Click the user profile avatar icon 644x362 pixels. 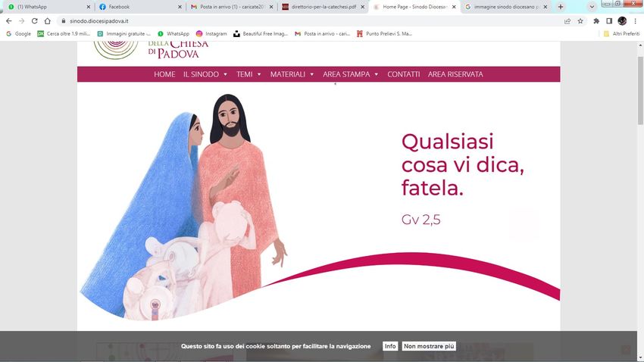(622, 21)
